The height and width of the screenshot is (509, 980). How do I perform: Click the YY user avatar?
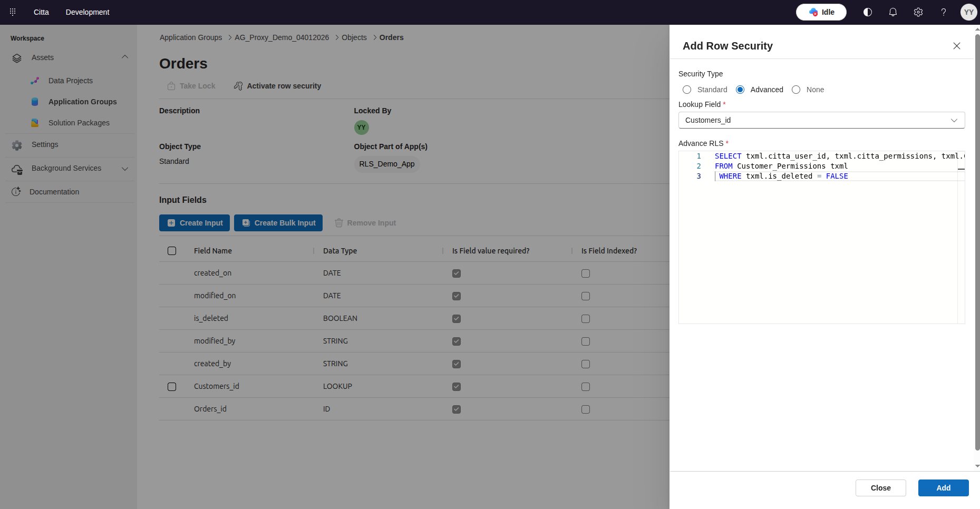[968, 12]
